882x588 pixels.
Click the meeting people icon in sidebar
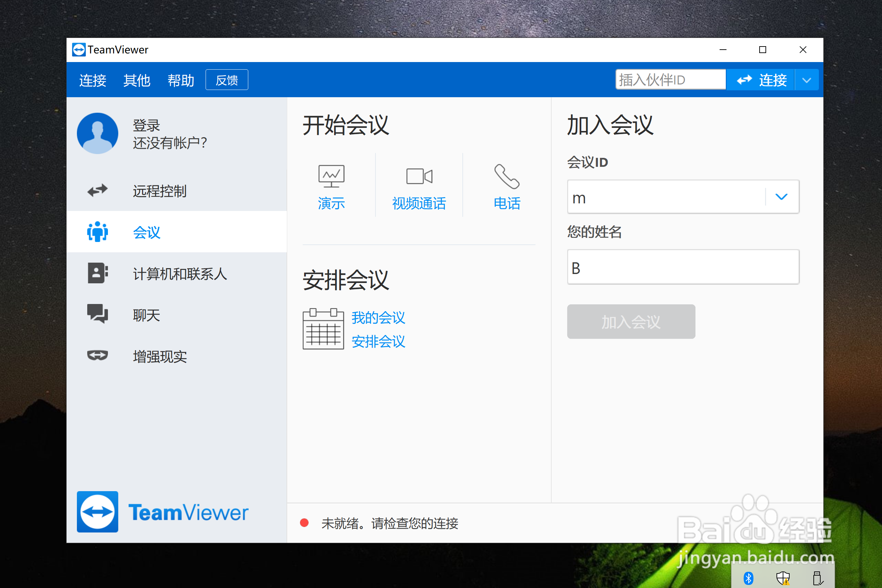pyautogui.click(x=98, y=232)
